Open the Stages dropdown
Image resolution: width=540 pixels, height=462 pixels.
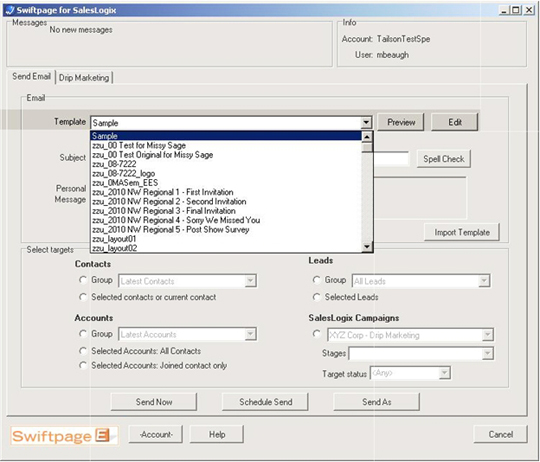(x=487, y=353)
